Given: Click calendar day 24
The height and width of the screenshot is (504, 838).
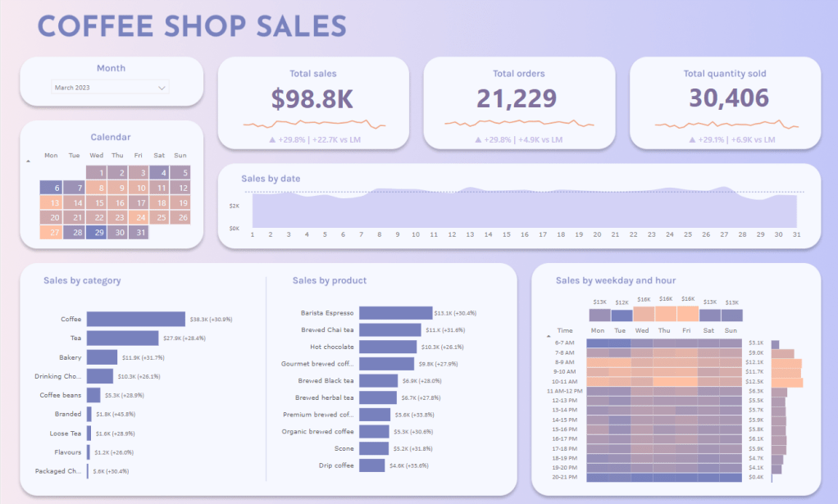Looking at the screenshot, I should (x=139, y=217).
